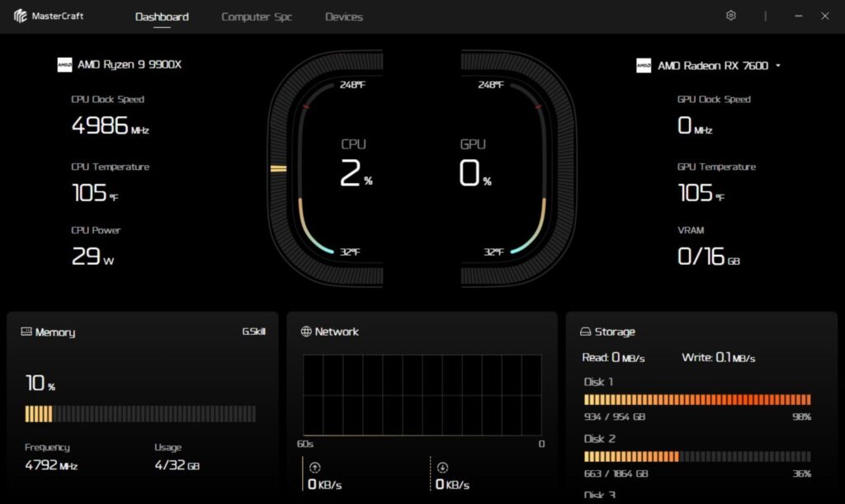Open the Devices tab

344,16
